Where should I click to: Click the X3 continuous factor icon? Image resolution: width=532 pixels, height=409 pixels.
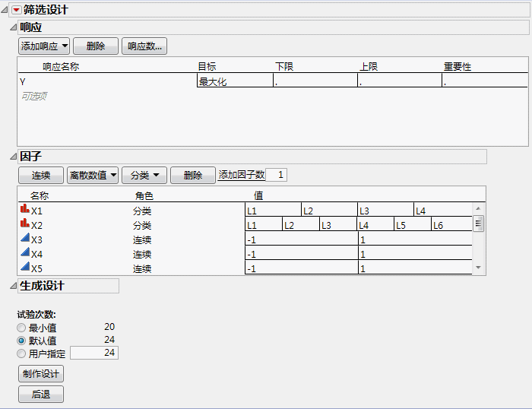(x=25, y=237)
